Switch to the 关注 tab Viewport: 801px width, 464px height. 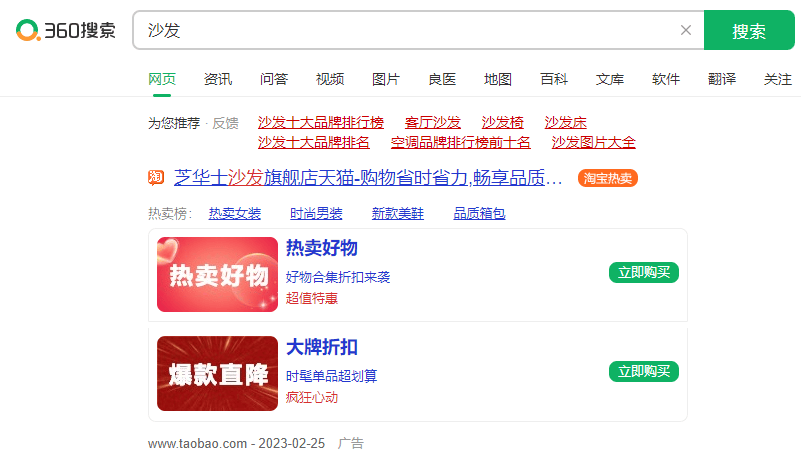(x=778, y=79)
